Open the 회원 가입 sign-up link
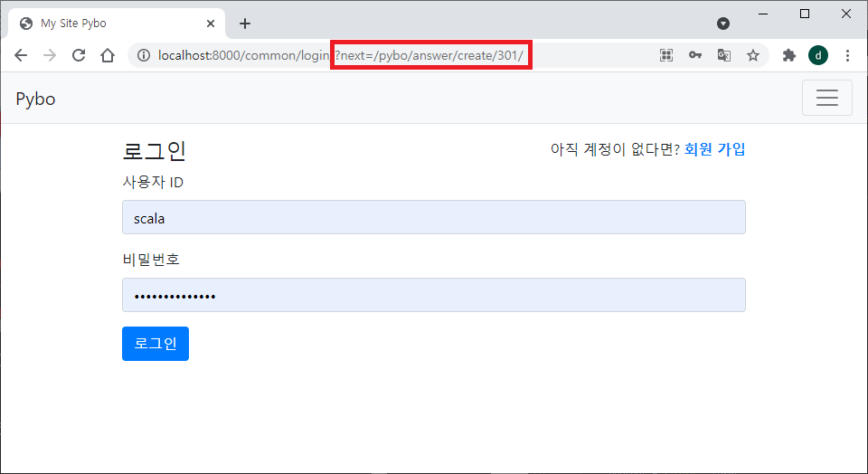Screen dimensions: 868x474 click(x=714, y=149)
